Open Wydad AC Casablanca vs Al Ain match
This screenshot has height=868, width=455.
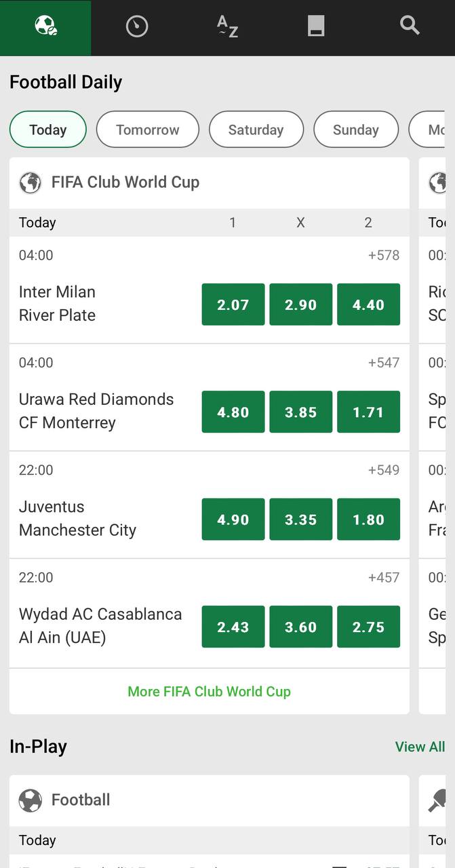tap(100, 626)
